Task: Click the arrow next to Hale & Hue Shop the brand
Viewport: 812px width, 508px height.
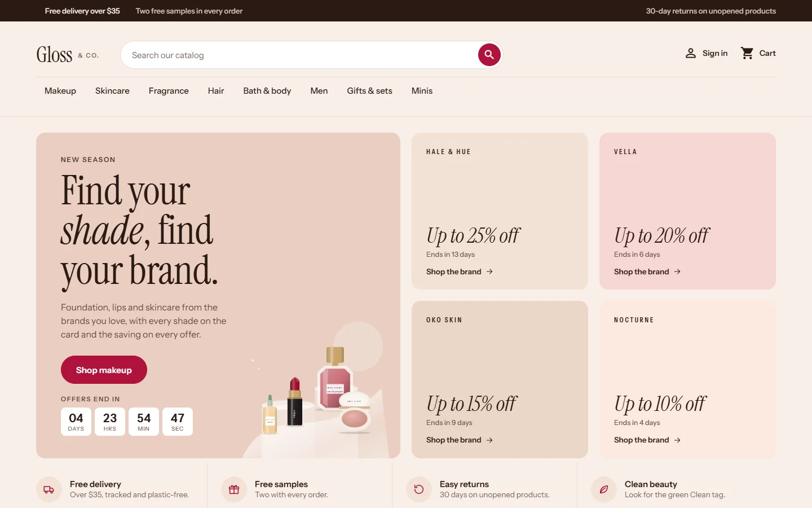Action: coord(489,271)
